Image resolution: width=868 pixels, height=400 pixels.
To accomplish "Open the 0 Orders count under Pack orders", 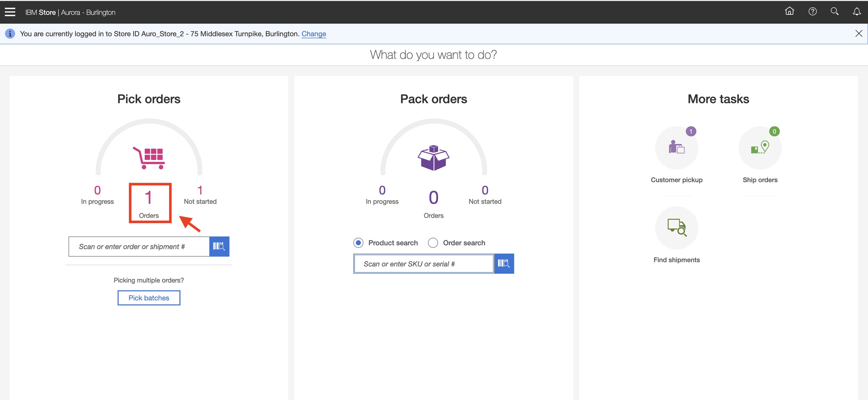I will (433, 204).
